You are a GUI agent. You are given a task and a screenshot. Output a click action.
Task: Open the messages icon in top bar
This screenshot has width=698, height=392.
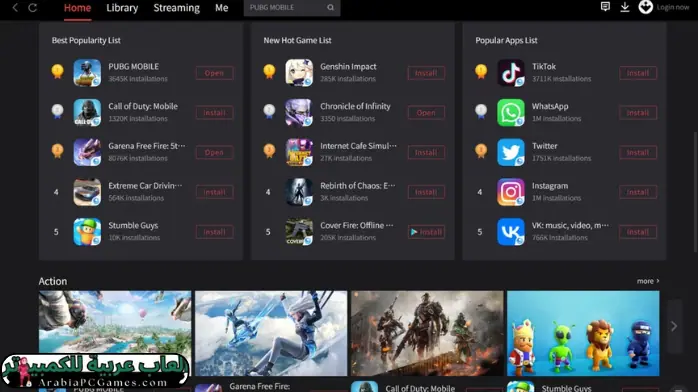(x=605, y=7)
